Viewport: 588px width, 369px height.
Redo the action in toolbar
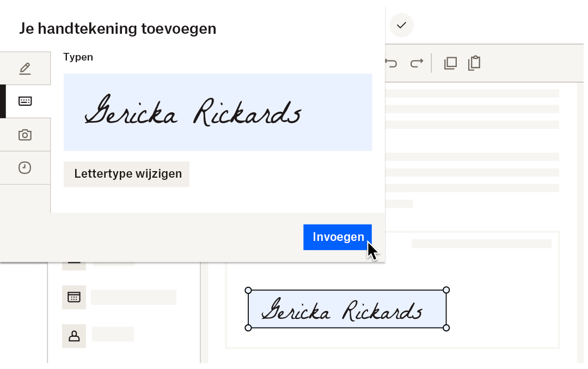[416, 63]
